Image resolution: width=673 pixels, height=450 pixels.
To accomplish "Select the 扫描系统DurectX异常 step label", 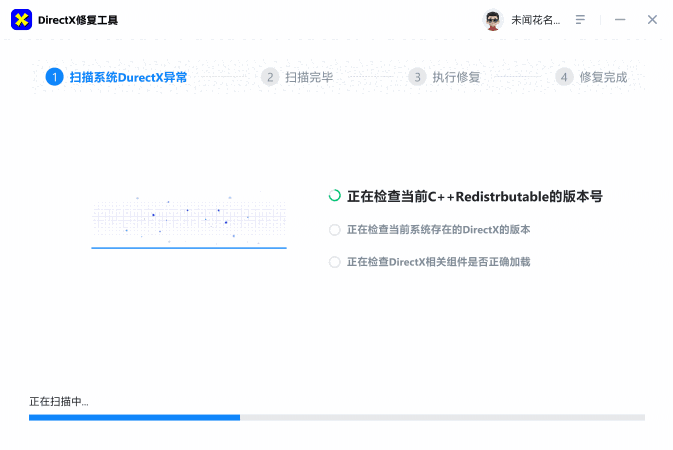I will [128, 78].
